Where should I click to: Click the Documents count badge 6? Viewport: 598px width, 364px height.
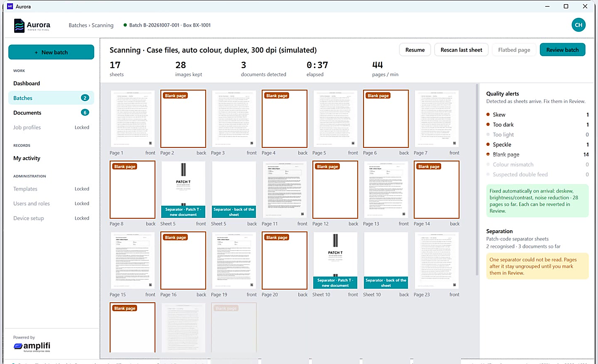pos(85,112)
